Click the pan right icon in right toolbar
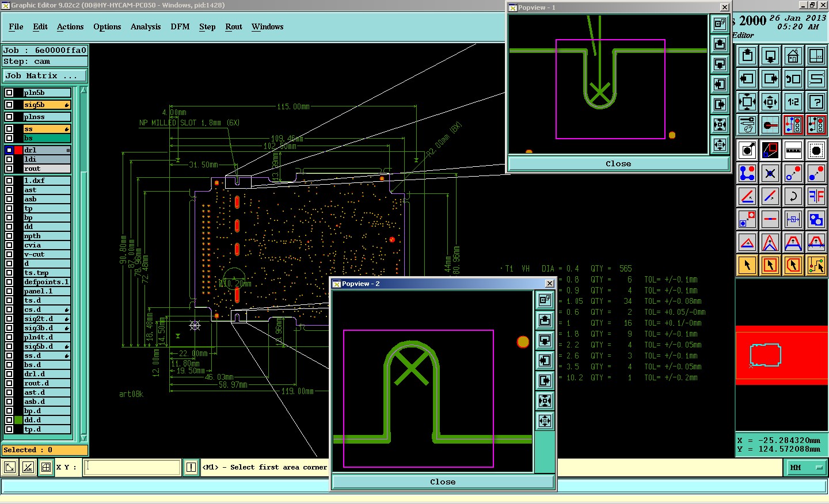Viewport: 829px width, 504px height. point(770,79)
